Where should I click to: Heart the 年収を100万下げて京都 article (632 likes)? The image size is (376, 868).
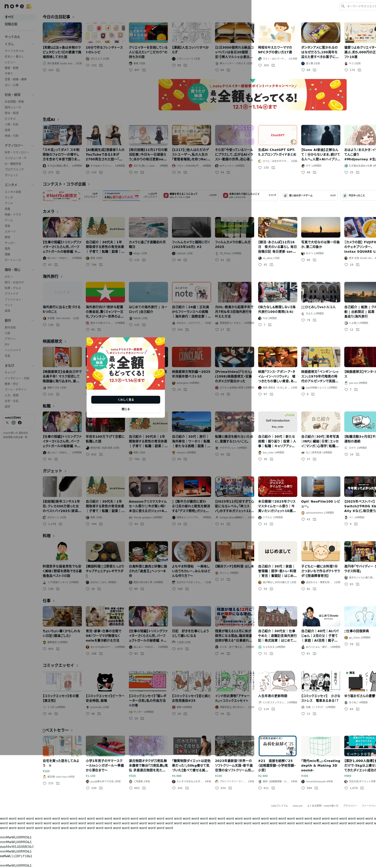tap(88, 455)
